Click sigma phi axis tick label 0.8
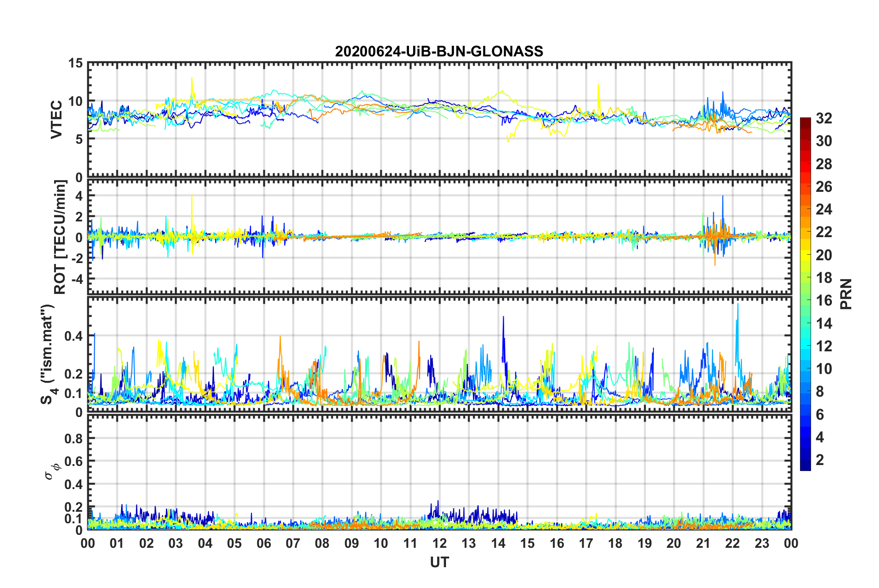 [x=74, y=438]
